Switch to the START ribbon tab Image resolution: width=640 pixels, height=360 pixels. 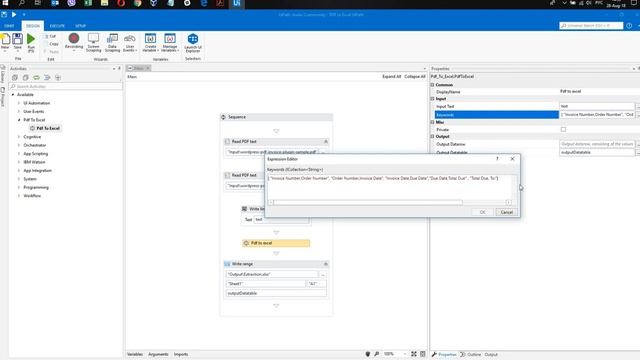[9, 26]
